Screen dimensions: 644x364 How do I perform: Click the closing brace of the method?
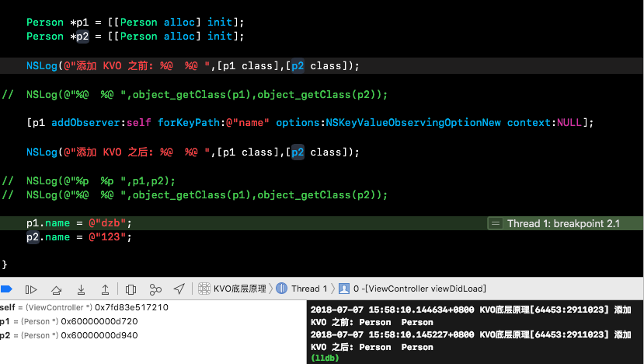tap(5, 264)
